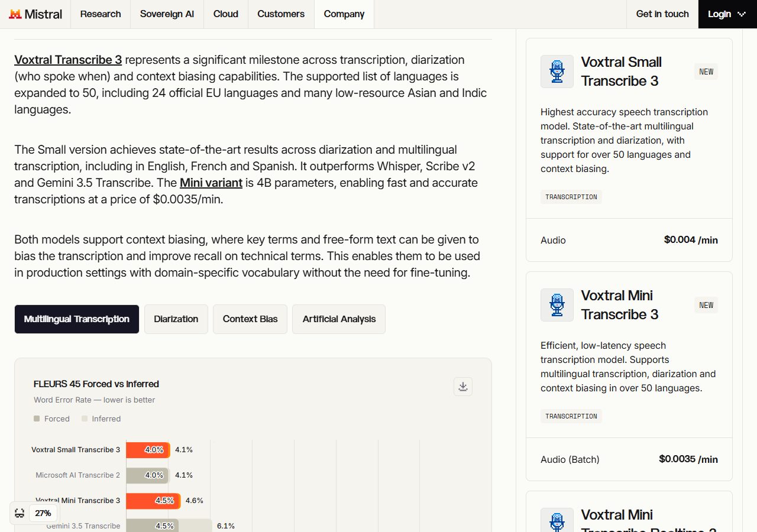Viewport: 757px width, 532px height.
Task: Follow the Voxtral Transcribe 3 link
Action: (68, 60)
